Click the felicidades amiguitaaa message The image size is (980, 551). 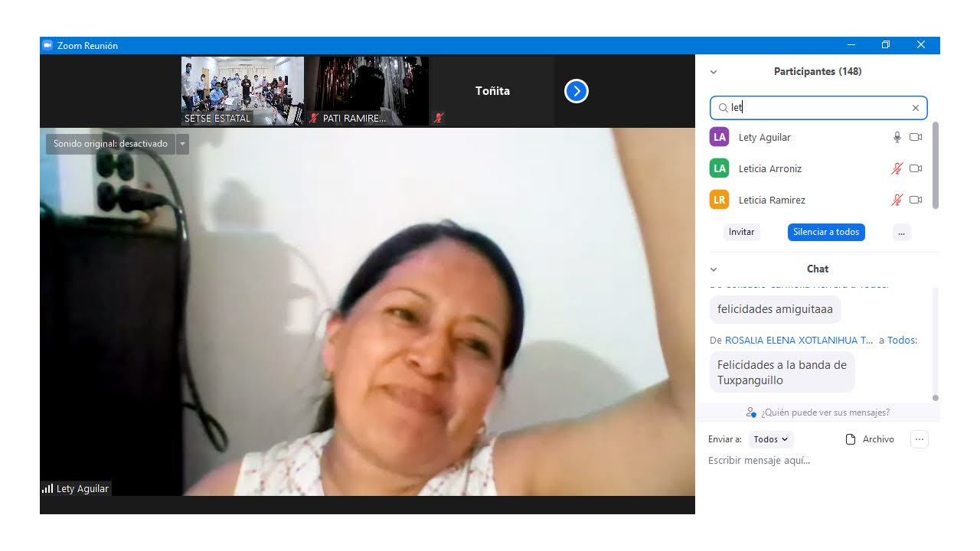[x=776, y=310]
